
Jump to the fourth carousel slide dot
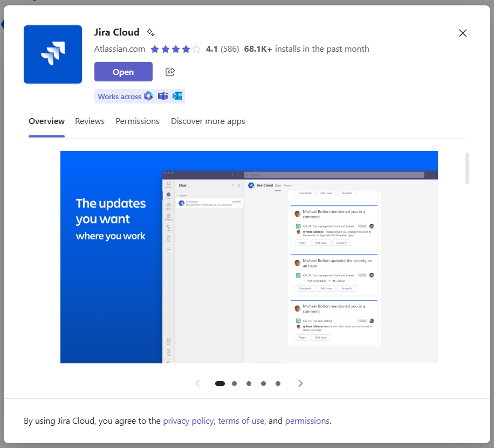tap(263, 383)
